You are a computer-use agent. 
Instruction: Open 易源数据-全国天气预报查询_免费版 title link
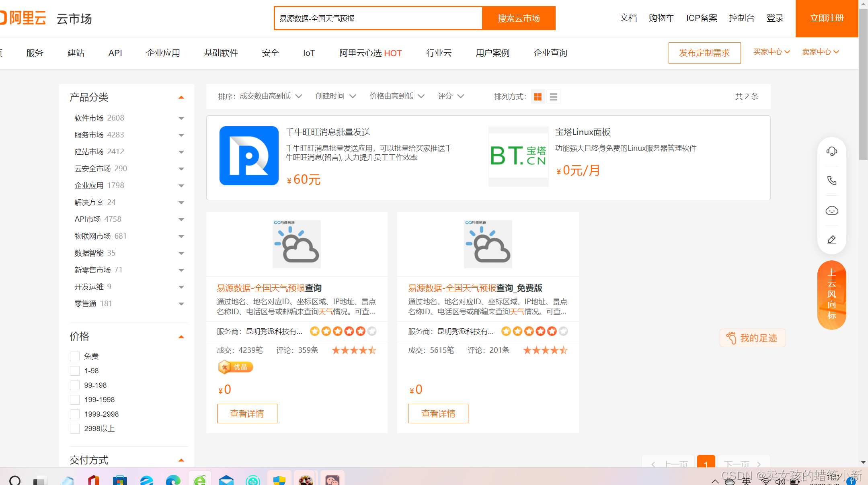[475, 288]
